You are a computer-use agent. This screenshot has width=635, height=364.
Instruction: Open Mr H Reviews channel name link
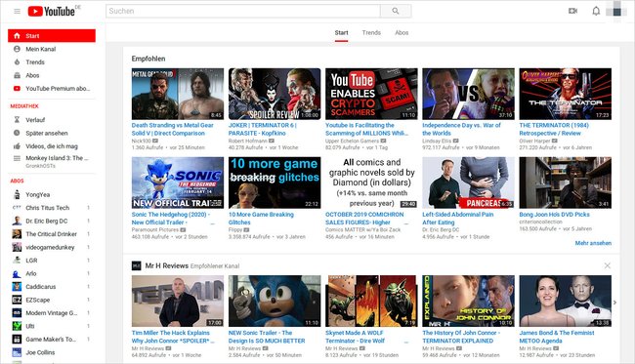tap(167, 265)
